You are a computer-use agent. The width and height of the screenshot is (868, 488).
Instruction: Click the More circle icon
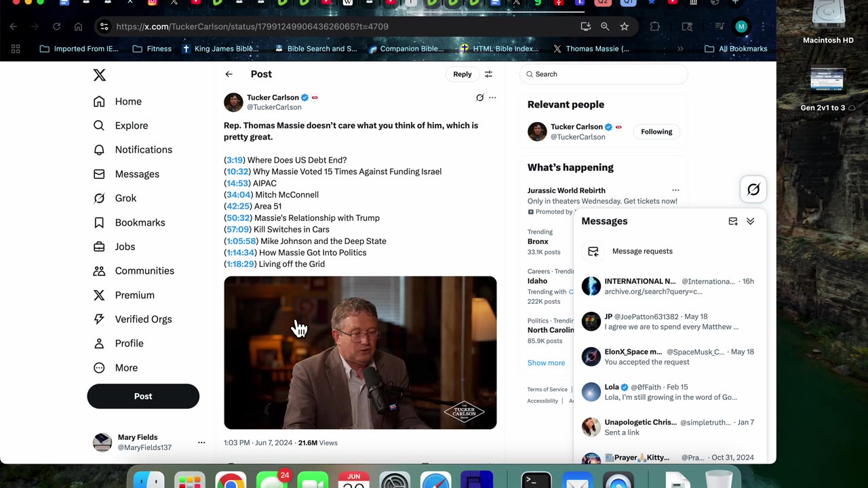click(99, 368)
